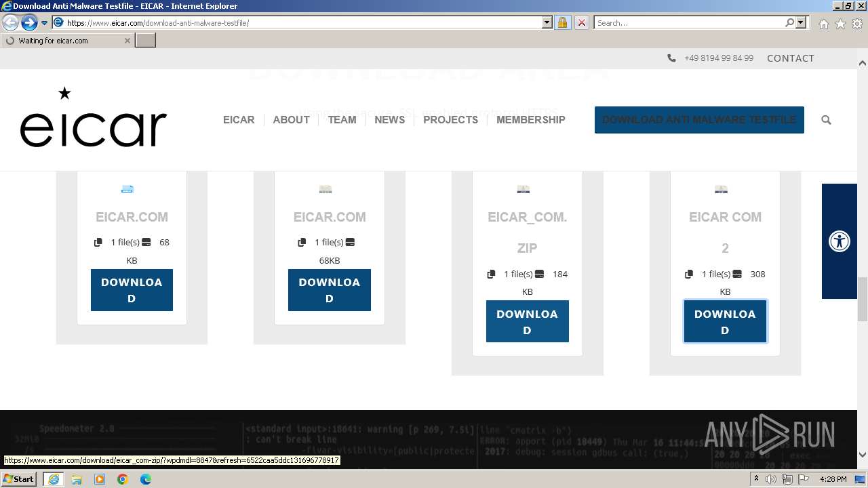The width and height of the screenshot is (868, 488).
Task: Open the Windows Start button
Action: 19,479
